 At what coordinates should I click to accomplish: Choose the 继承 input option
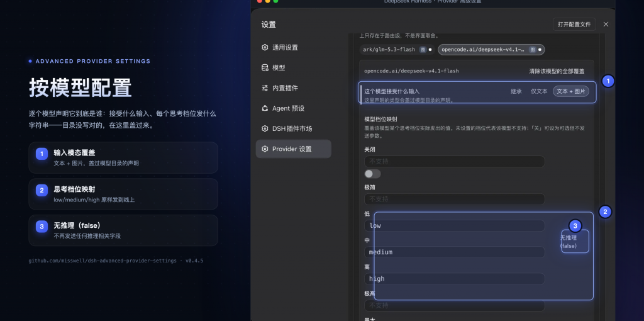coord(516,91)
